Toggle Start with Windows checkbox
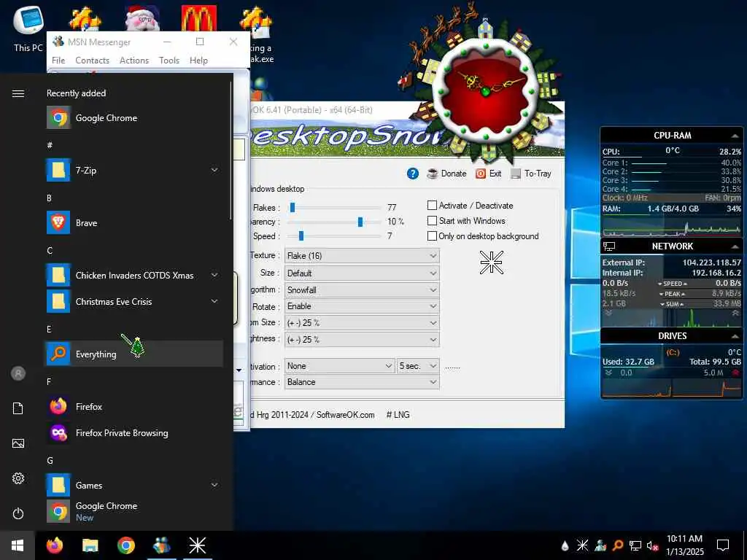The image size is (747, 560). pos(432,220)
